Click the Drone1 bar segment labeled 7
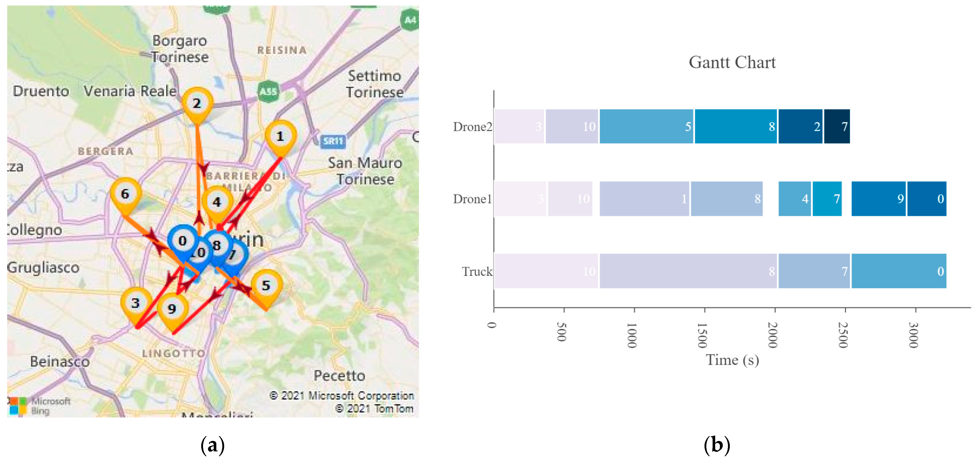The image size is (980, 461). (x=827, y=199)
